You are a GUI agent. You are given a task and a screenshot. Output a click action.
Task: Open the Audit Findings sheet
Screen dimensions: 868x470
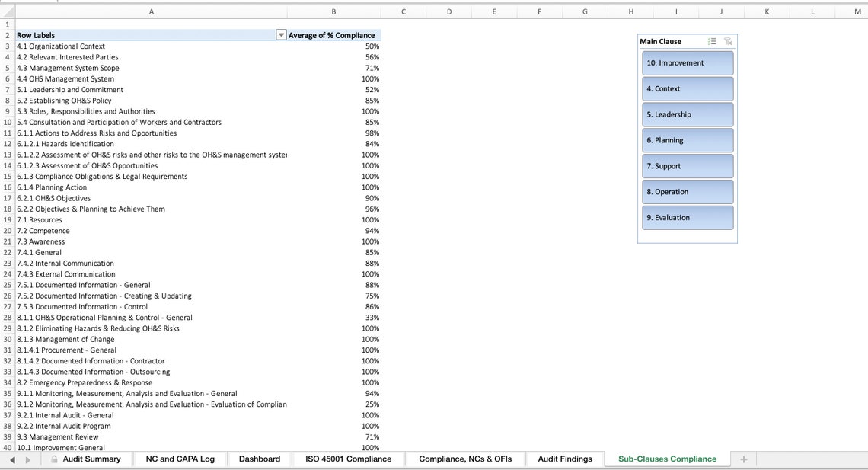click(x=565, y=459)
